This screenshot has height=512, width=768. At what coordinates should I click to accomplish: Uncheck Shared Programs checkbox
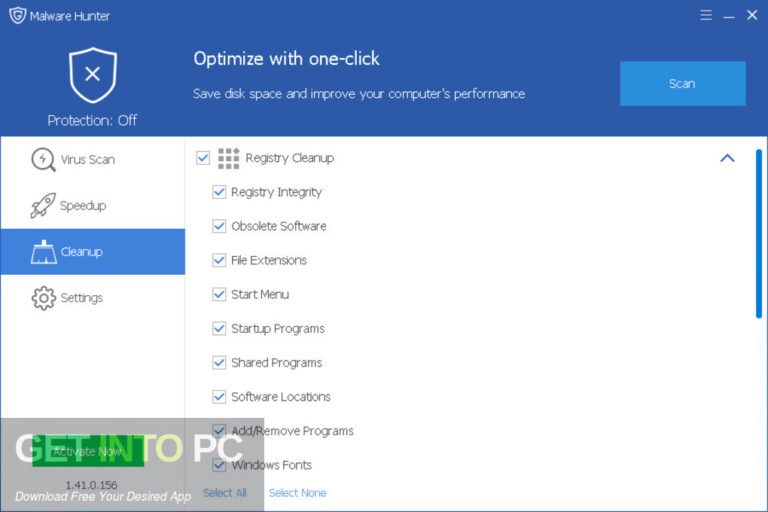(x=219, y=363)
